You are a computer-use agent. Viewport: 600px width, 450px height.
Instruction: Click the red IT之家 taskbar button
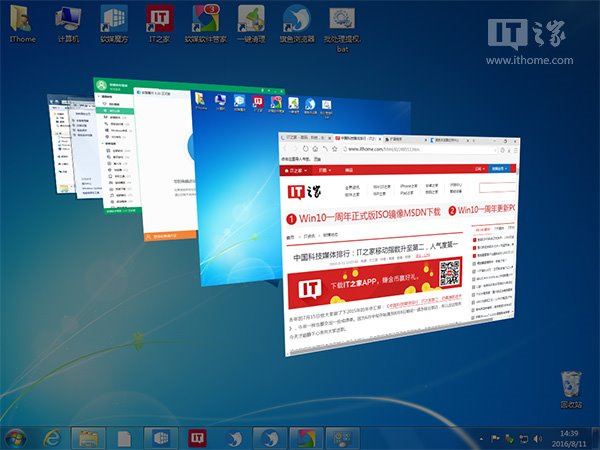[x=195, y=437]
